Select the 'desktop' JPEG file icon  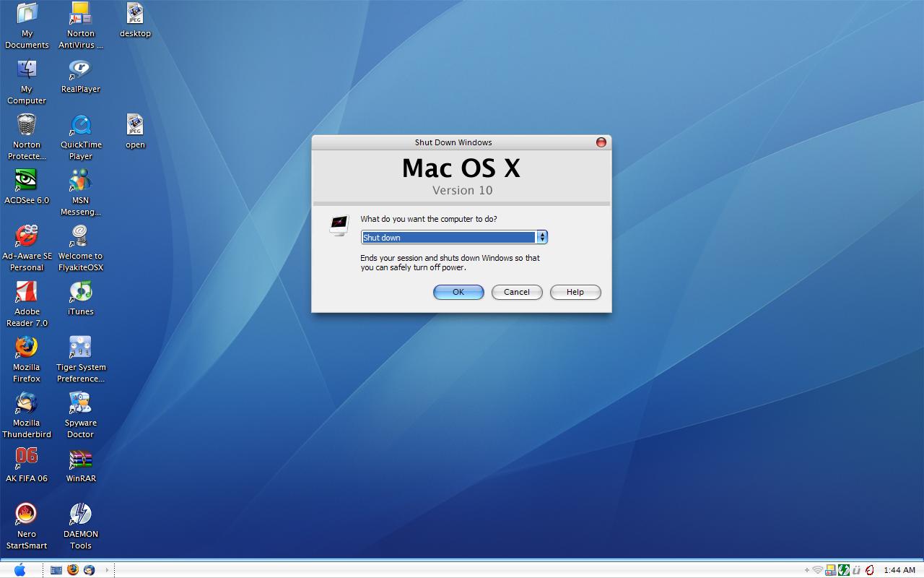coord(135,20)
